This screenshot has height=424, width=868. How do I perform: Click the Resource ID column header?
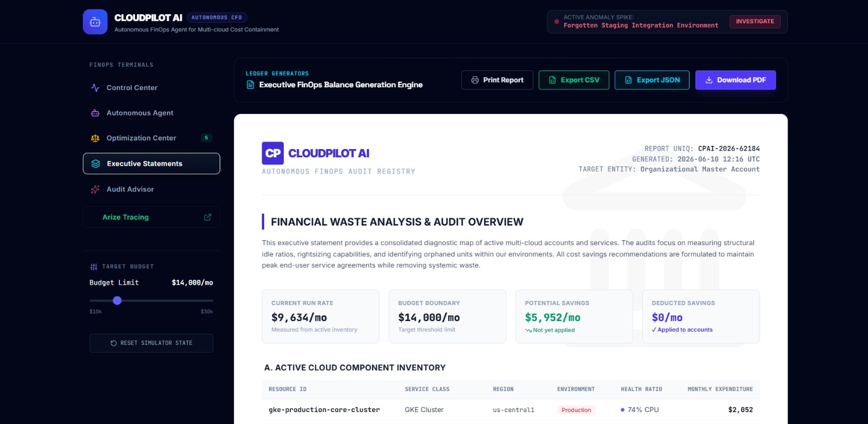point(288,389)
